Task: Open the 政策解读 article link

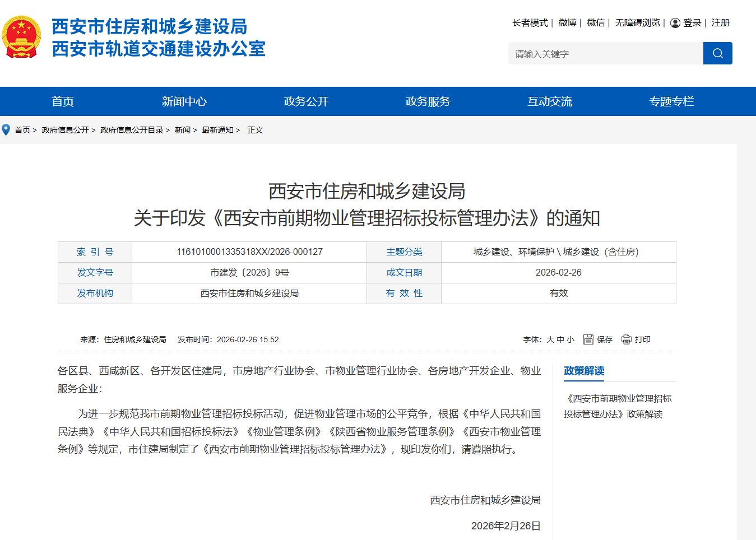Action: coord(618,406)
